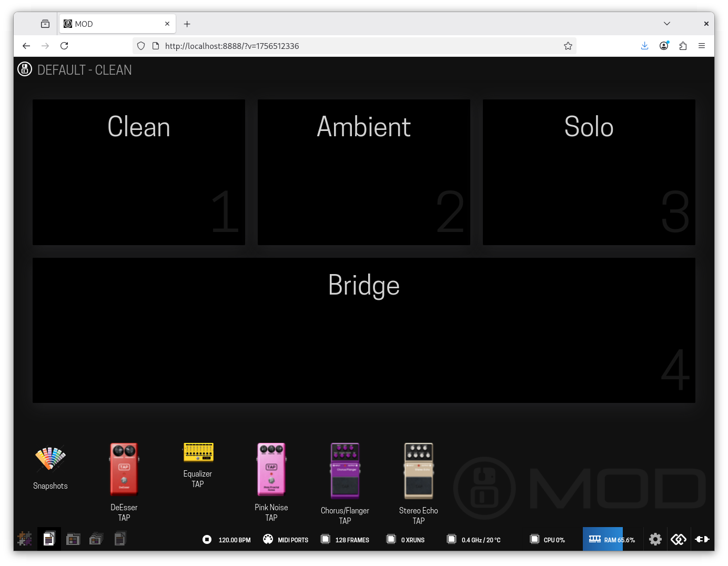Select the MOD browser tab
Image resolution: width=728 pixels, height=566 pixels.
pos(117,24)
